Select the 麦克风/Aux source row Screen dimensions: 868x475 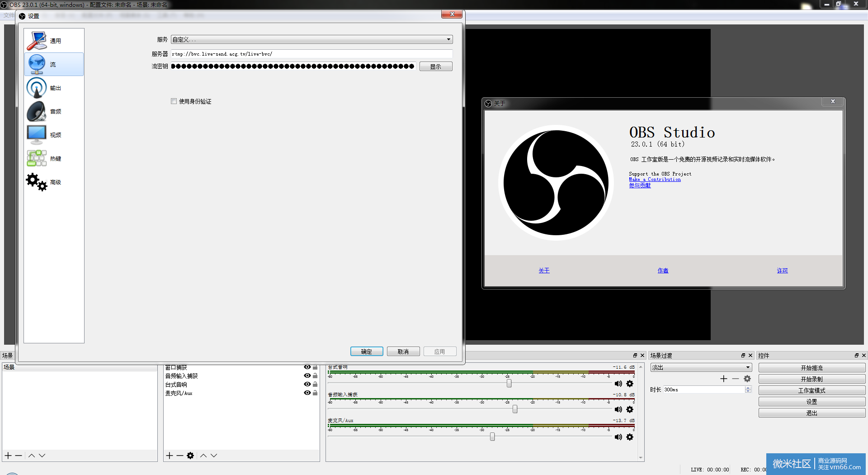point(241,393)
